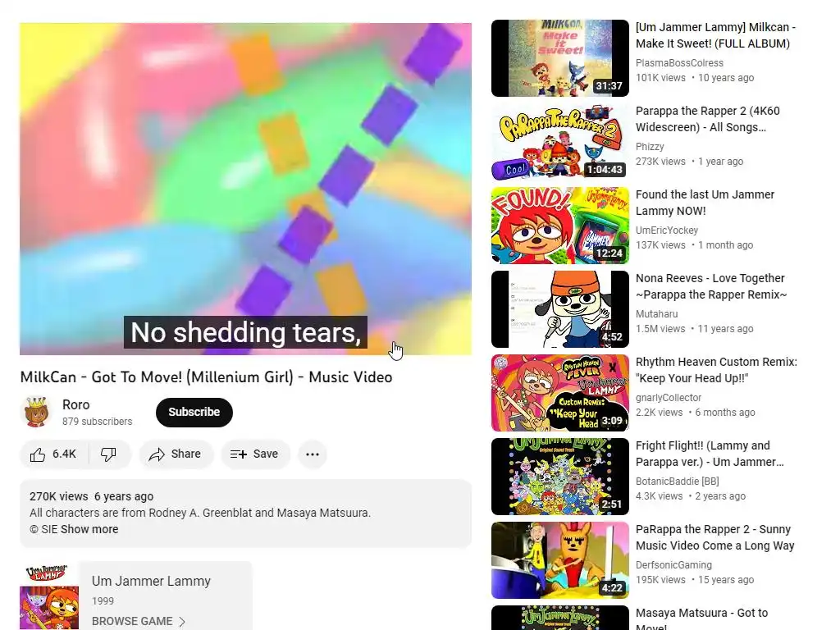Click the Um Jammer Lammy game cover

tap(49, 596)
